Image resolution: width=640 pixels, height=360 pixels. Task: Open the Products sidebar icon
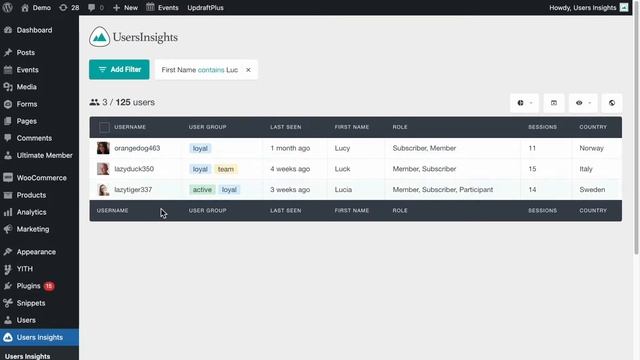[8, 195]
